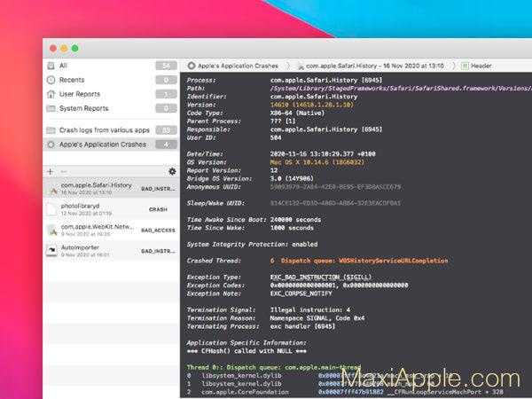Screen dimensions: 532x399
Task: Click the Sleep/Wake UUID value
Action: pyautogui.click(x=335, y=203)
